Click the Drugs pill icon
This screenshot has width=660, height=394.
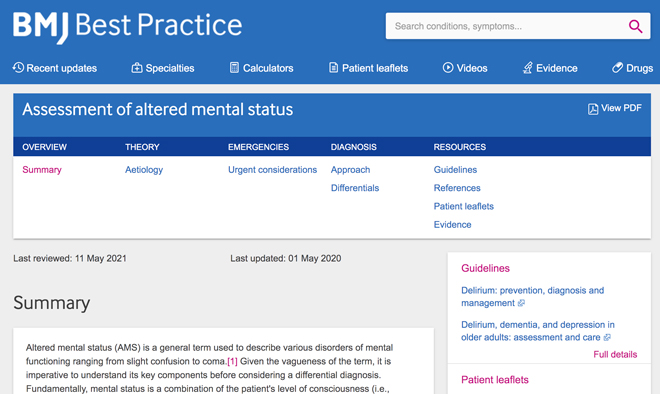coord(617,67)
